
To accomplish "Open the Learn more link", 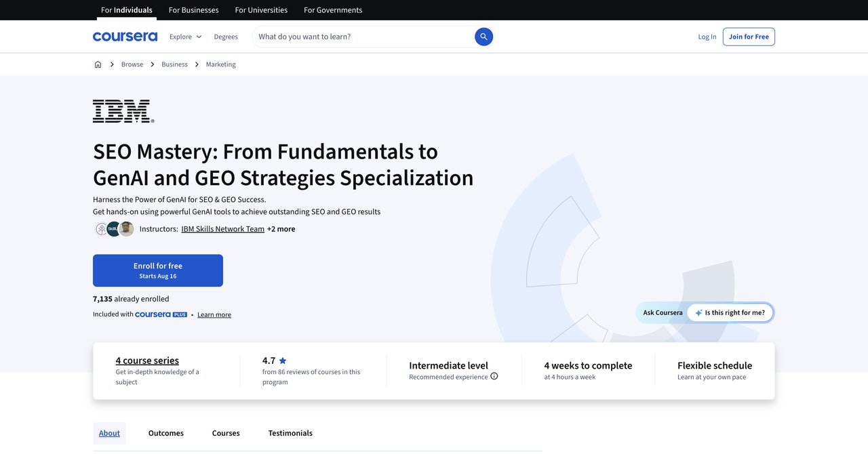I will point(214,314).
